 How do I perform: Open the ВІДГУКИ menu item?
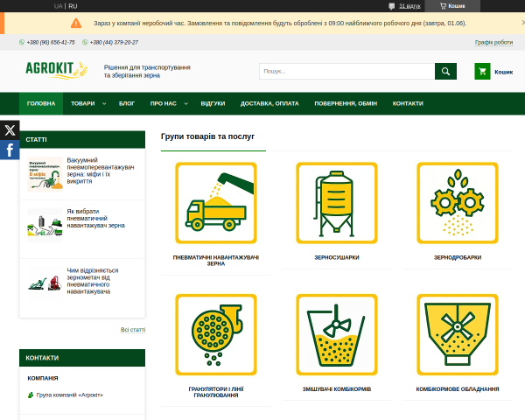click(213, 103)
